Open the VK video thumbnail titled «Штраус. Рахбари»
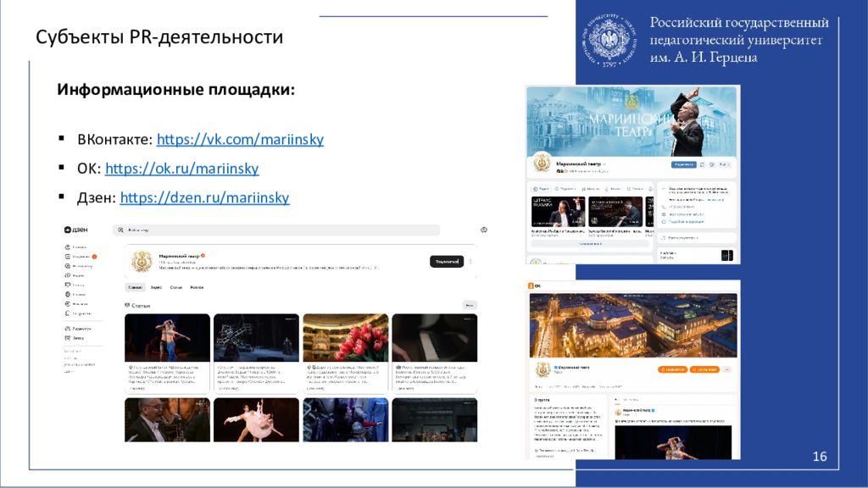Screen dimensions: 868x488 (x=558, y=211)
